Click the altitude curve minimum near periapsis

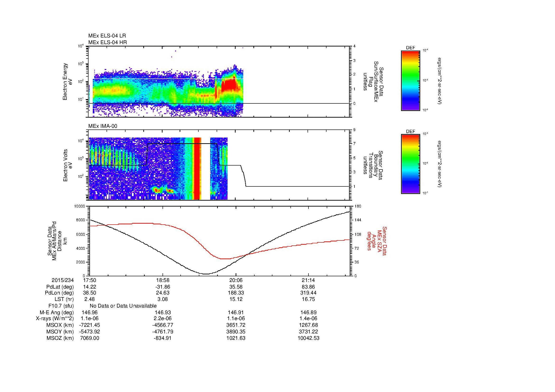click(205, 274)
